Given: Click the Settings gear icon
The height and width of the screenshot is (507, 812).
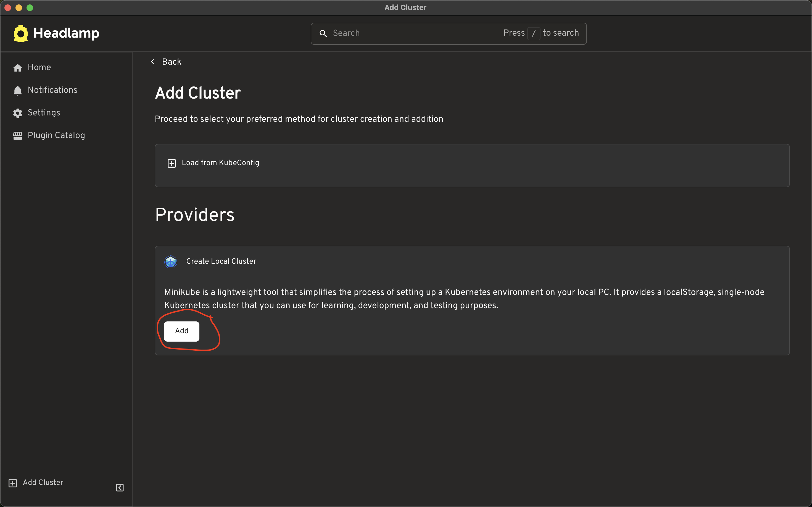Looking at the screenshot, I should click(17, 113).
